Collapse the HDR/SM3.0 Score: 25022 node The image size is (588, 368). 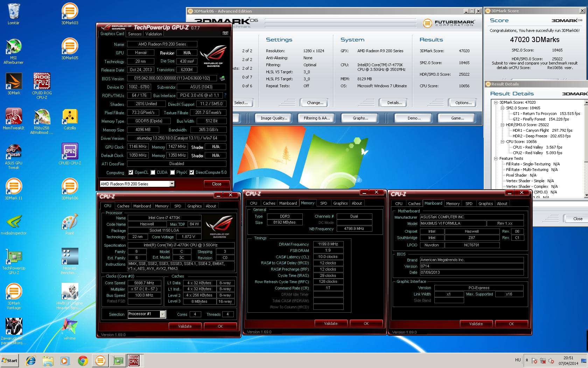503,125
